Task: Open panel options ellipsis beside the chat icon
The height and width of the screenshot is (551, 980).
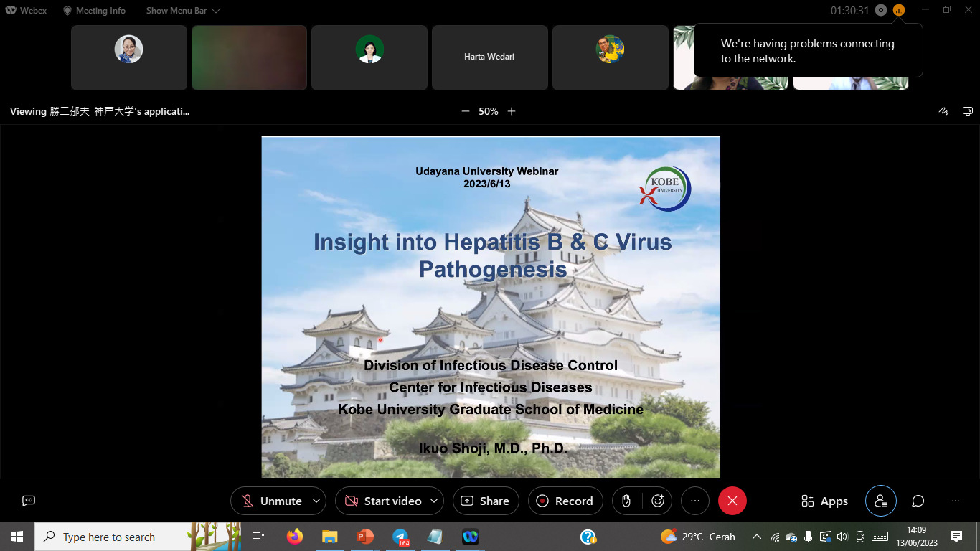Action: [x=955, y=501]
